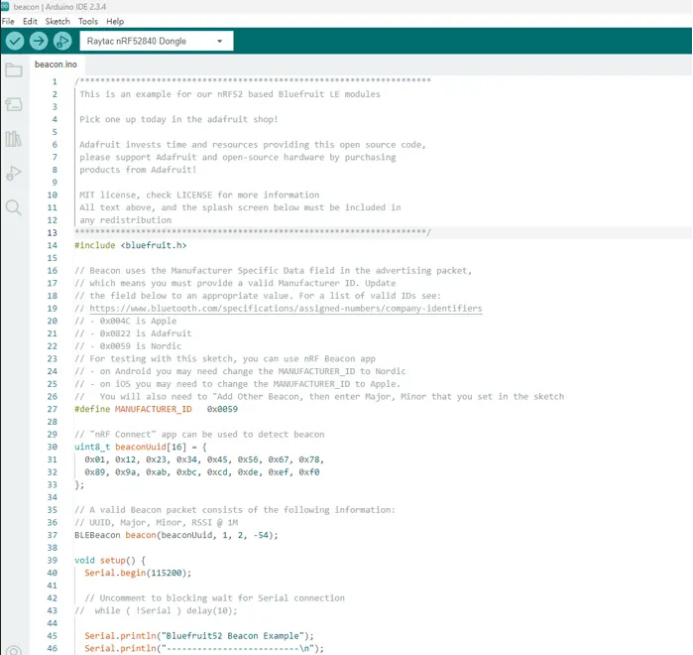Click the 'while ( !Serial ) delay(10)' comment
Image resolution: width=693 pixels, height=655 pixels.
(156, 611)
